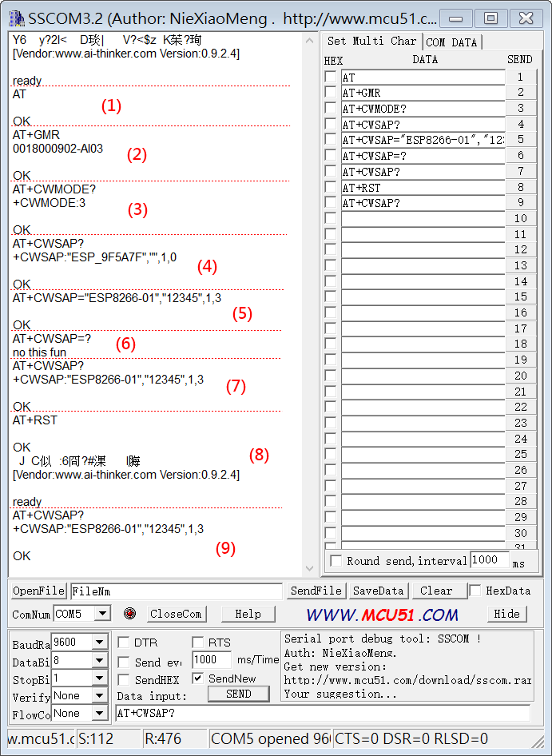552x756 pixels.
Task: Click the Round send interval 1000 field
Action: 490,559
